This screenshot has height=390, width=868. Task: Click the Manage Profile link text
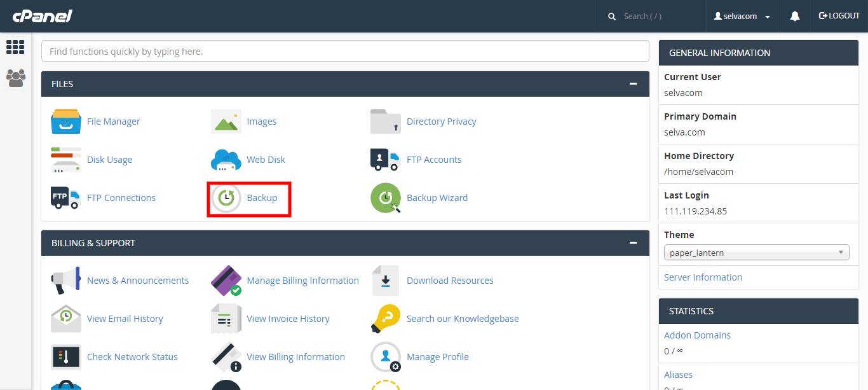(x=438, y=357)
